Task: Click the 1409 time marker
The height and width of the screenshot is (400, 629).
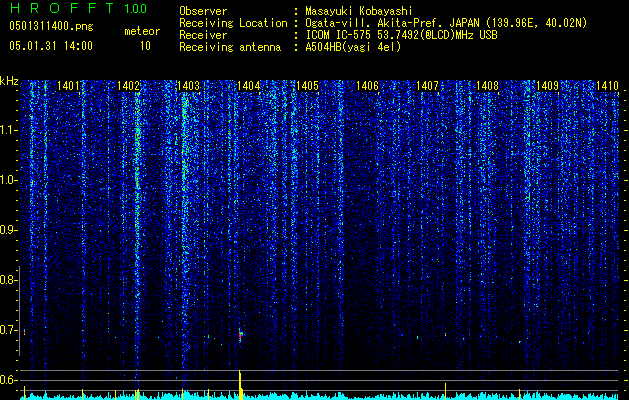Action: pos(547,85)
